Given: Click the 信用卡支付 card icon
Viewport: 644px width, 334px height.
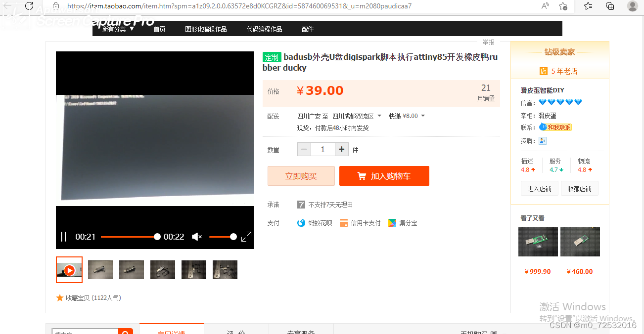Looking at the screenshot, I should point(344,223).
